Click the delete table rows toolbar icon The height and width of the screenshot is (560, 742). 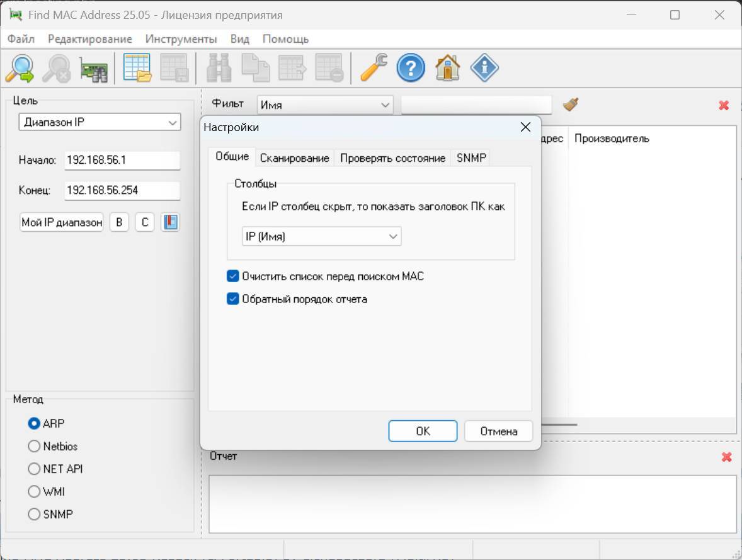329,68
